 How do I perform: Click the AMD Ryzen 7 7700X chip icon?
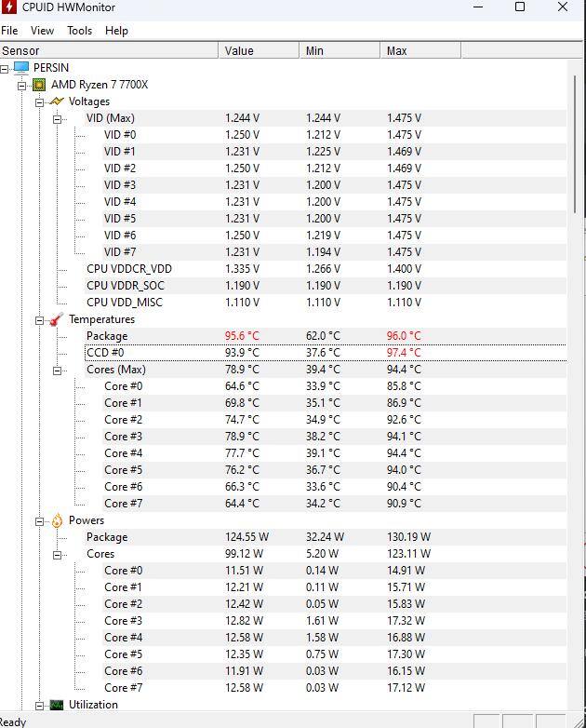click(39, 85)
